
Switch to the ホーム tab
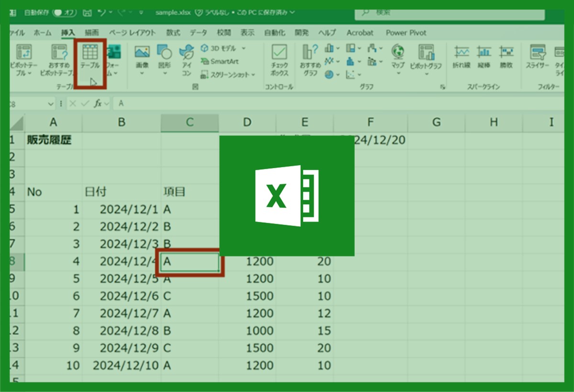click(43, 33)
